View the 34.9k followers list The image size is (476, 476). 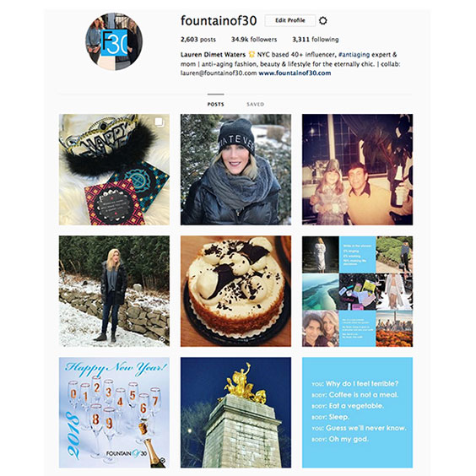click(254, 39)
